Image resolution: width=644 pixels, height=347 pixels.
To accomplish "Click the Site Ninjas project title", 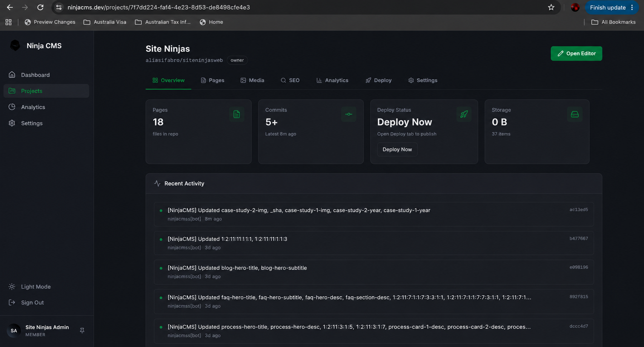I will pyautogui.click(x=168, y=49).
